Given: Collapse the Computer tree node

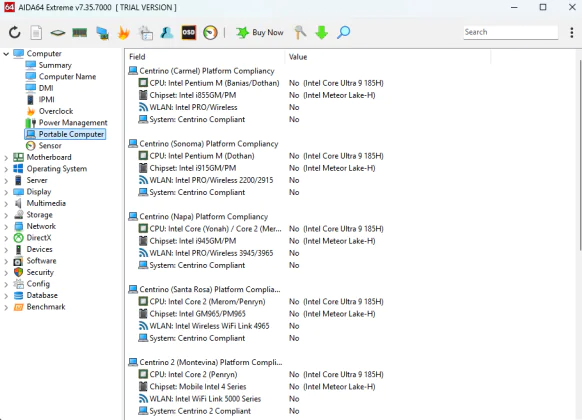Looking at the screenshot, I should tap(6, 54).
